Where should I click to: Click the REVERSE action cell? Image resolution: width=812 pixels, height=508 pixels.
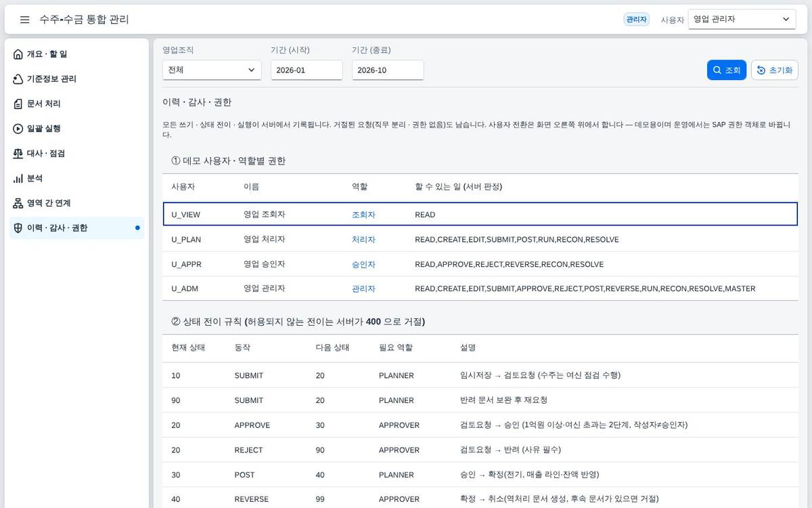coord(252,499)
